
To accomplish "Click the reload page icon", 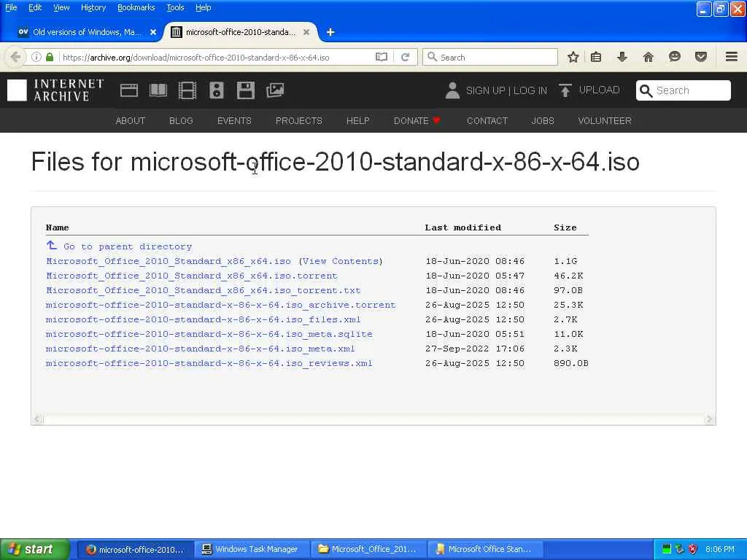I will click(406, 57).
